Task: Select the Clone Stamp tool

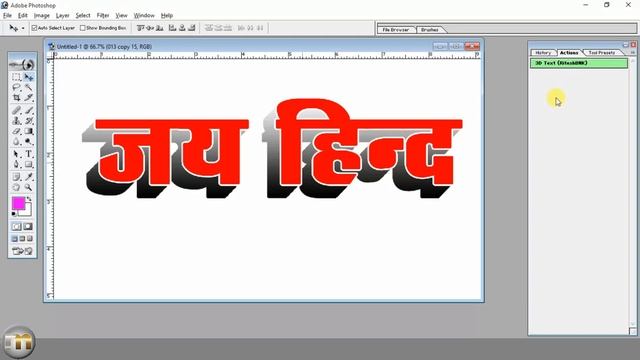Action: pyautogui.click(x=16, y=121)
